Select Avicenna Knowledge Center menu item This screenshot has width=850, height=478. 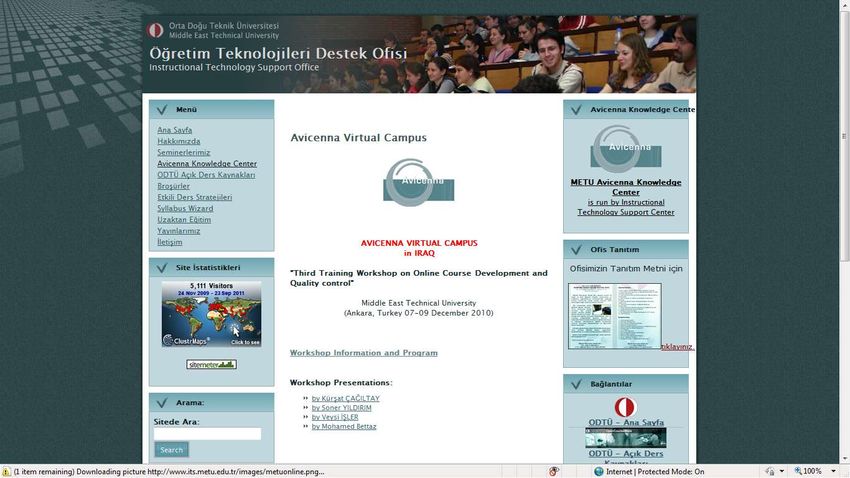[207, 164]
